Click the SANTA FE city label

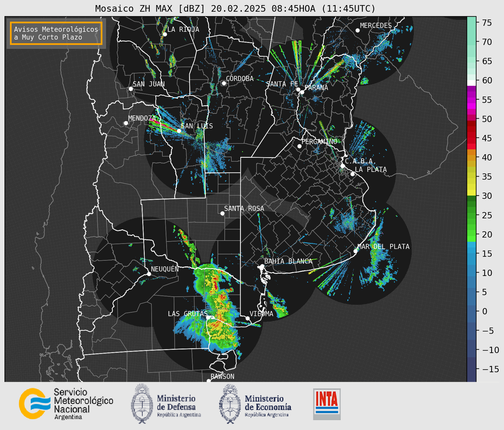[282, 84]
